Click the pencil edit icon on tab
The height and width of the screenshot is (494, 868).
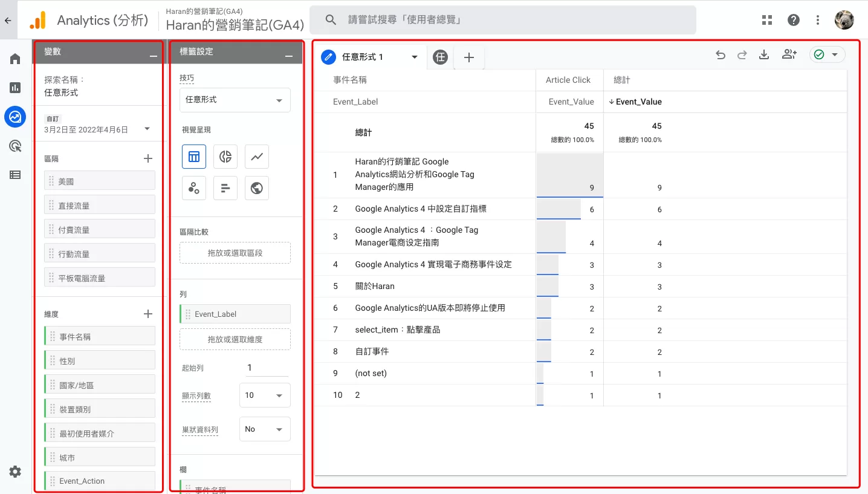pos(328,57)
